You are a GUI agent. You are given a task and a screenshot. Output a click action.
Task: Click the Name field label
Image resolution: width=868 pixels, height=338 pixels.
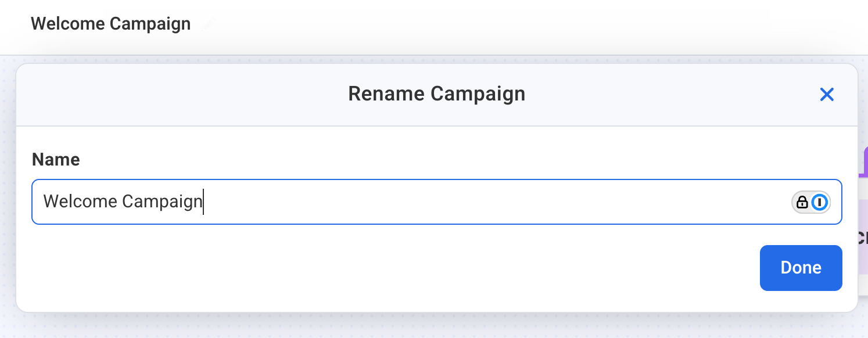tap(56, 160)
